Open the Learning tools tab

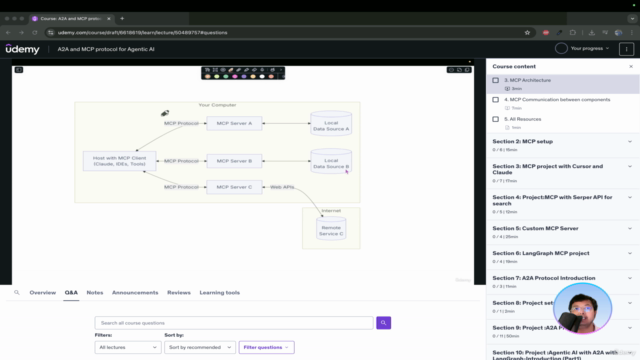(220, 293)
